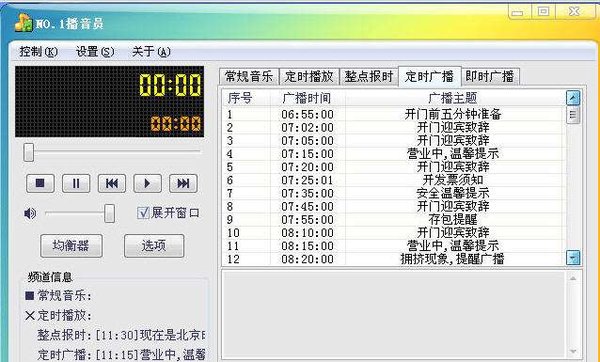The width and height of the screenshot is (600, 362).
Task: Click the lower pane scroll-up arrow
Action: 573,278
